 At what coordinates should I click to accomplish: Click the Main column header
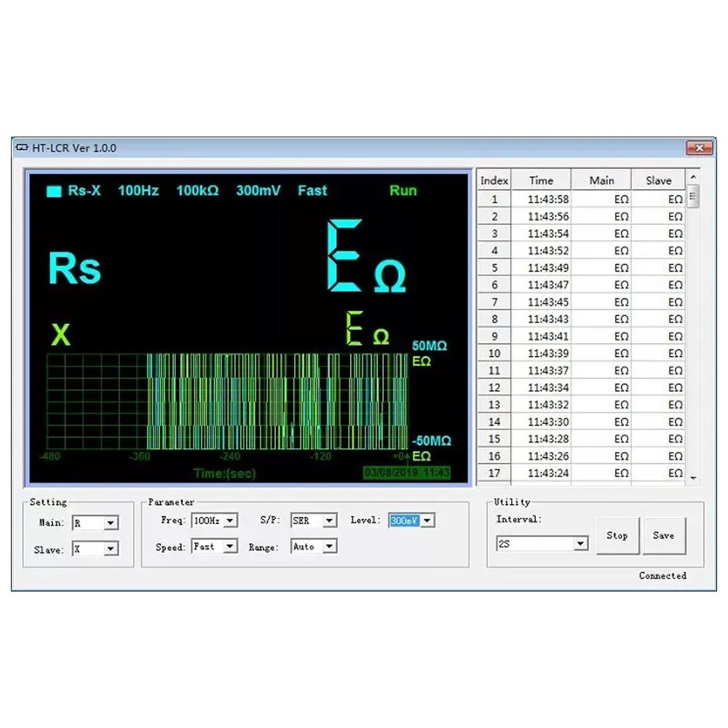(x=602, y=181)
